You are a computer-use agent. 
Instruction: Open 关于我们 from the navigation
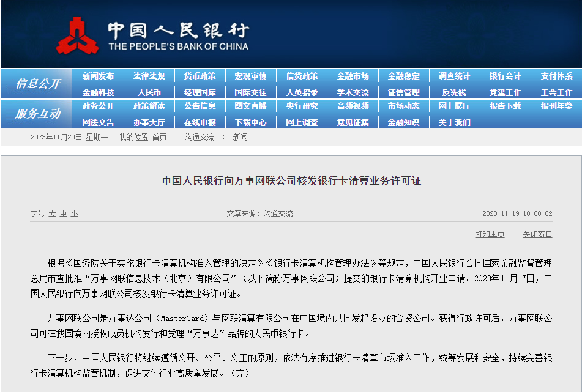tap(454, 122)
